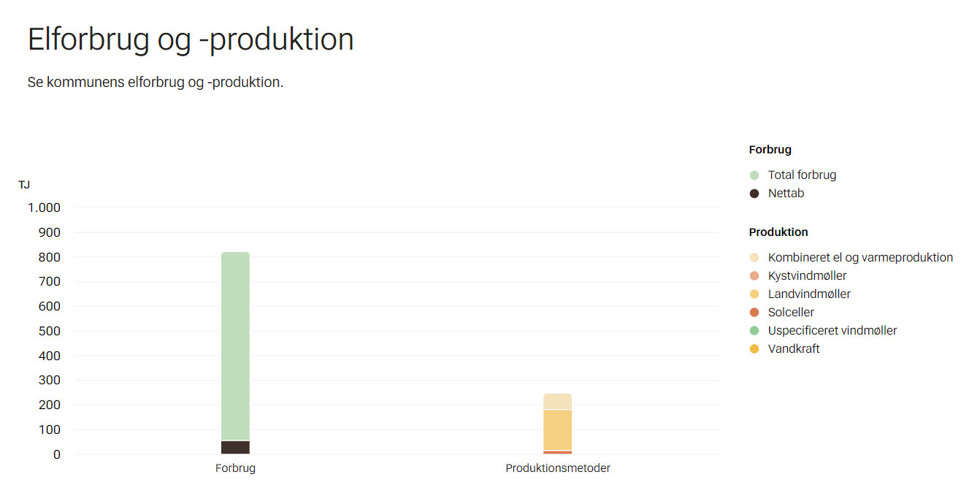Click the Forbrug x-axis label
This screenshot has width=980, height=488.
(235, 468)
